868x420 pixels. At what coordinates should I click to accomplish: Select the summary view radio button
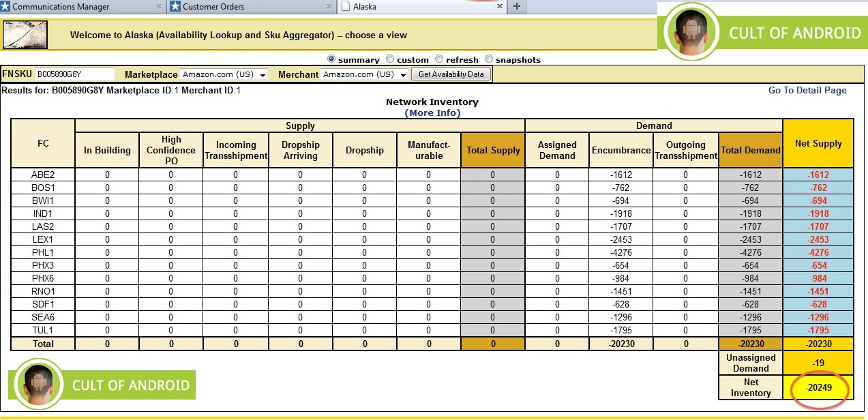[331, 59]
